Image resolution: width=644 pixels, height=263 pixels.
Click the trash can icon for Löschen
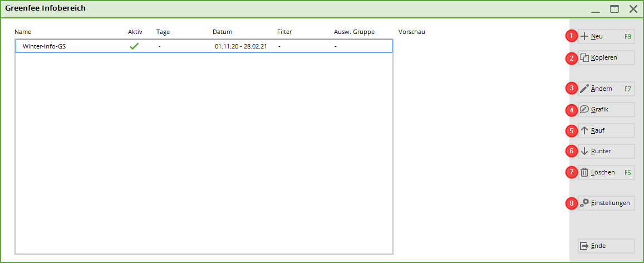(x=584, y=172)
